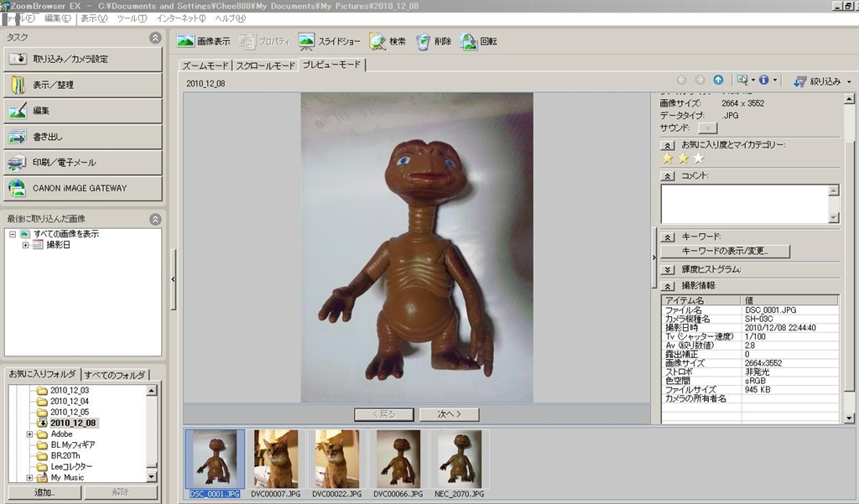859x504 pixels.
Task: Switch to the ズームモード tab
Action: coord(206,65)
